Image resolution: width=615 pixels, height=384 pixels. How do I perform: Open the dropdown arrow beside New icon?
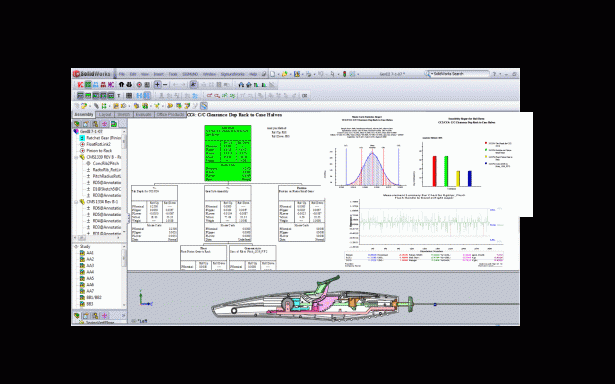pos(278,74)
